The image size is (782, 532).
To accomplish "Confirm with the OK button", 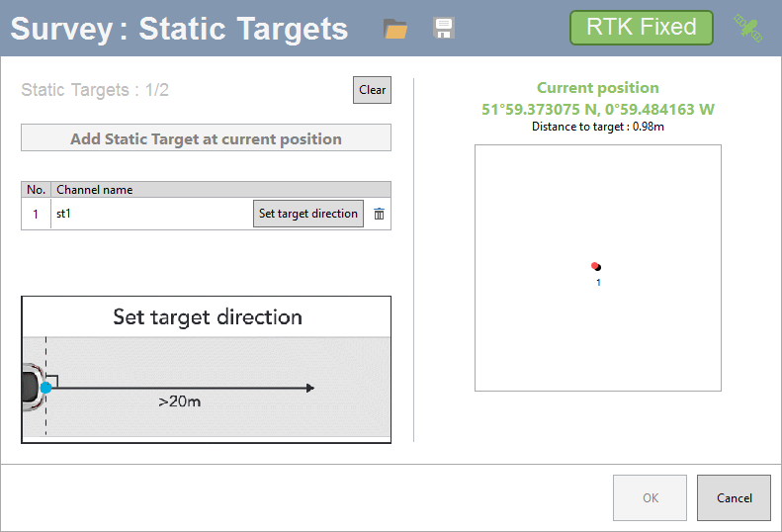I will [x=650, y=497].
